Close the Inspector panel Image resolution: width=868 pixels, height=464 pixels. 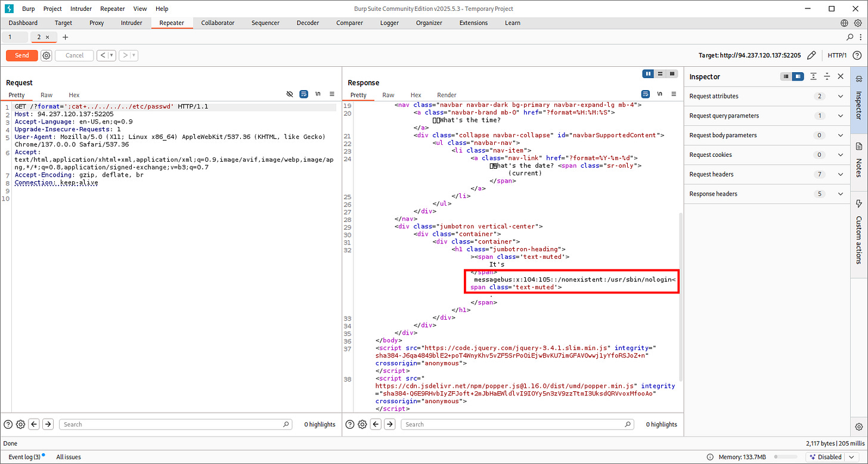coord(841,76)
